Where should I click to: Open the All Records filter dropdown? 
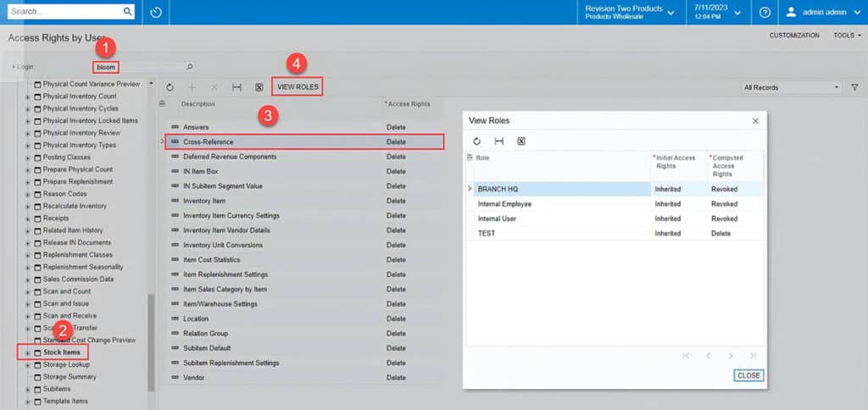click(x=791, y=87)
